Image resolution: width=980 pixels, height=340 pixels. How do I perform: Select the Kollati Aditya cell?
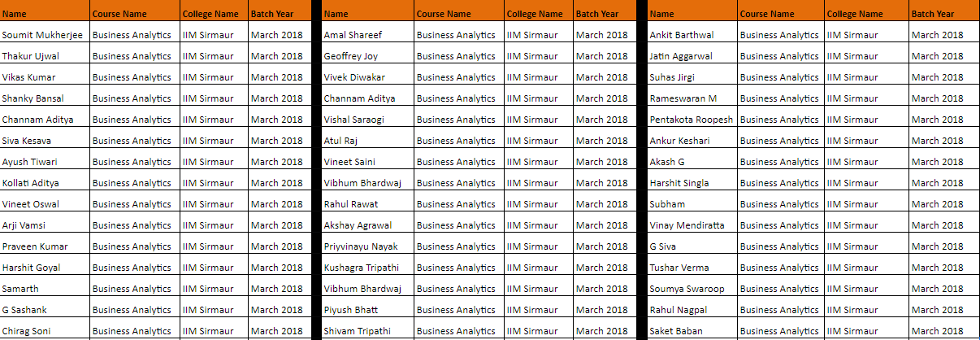pyautogui.click(x=46, y=183)
